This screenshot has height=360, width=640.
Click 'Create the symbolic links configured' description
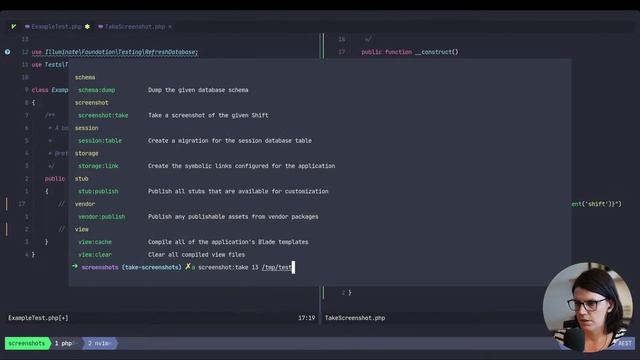[x=242, y=166]
